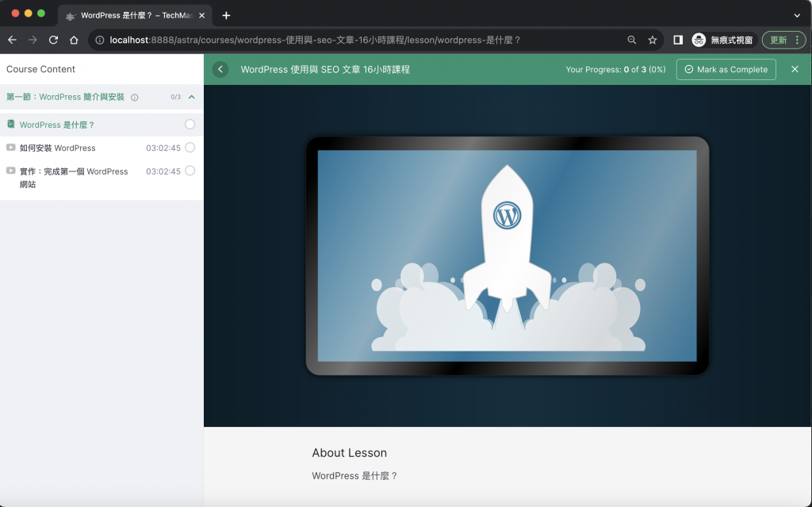
Task: View site information icon in address bar
Action: pos(99,40)
